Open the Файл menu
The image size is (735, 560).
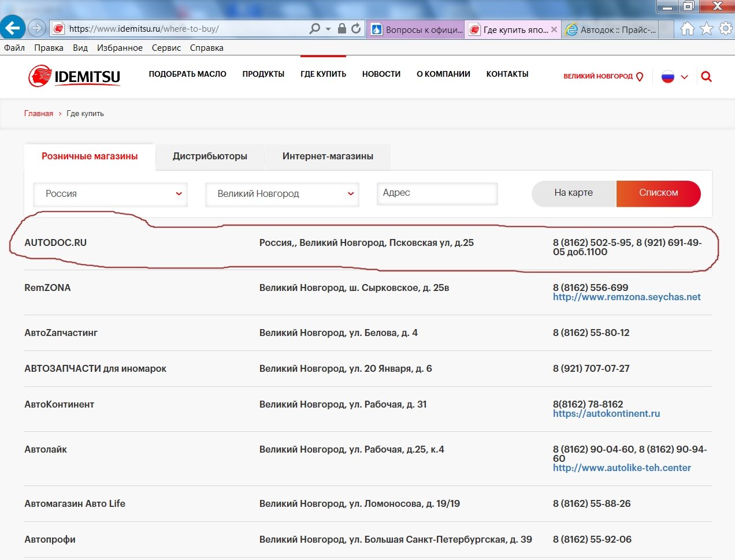[14, 48]
